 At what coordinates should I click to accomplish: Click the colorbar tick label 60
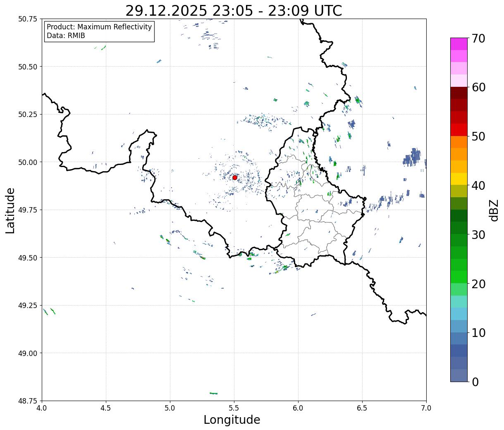point(478,87)
